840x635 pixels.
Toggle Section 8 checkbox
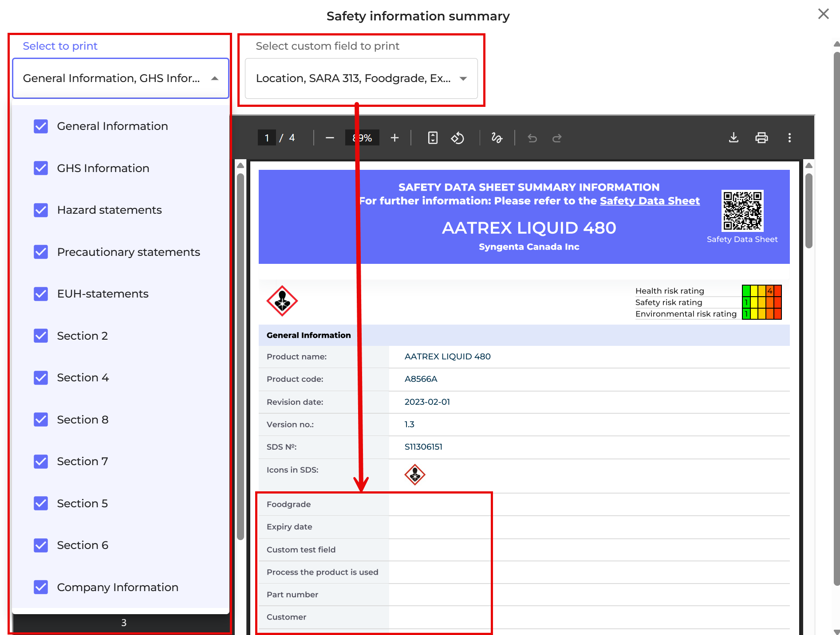point(41,419)
